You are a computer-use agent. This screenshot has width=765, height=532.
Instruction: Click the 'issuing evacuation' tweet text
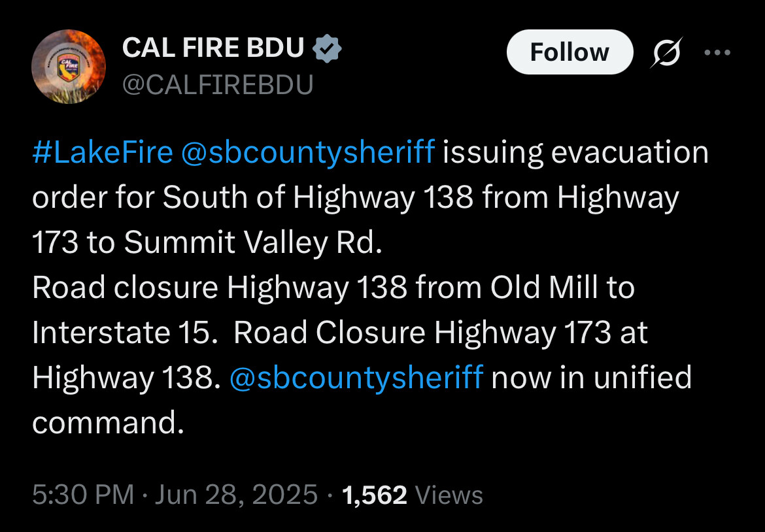[x=575, y=153]
